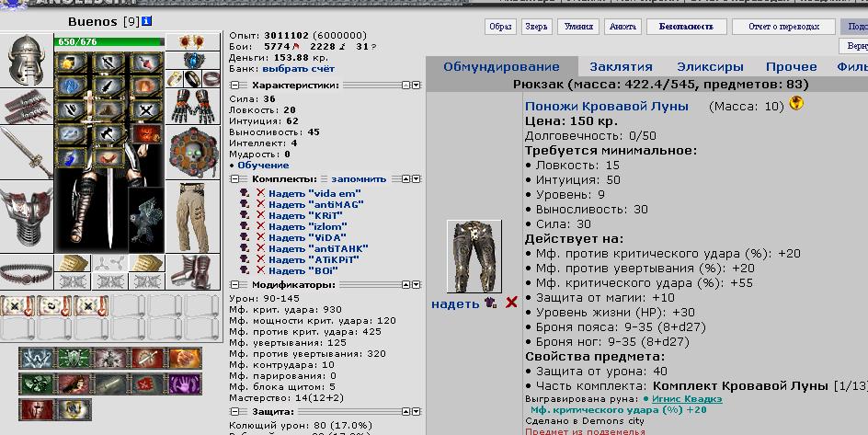Viewport: 868px width, 435px height.
Task: Click the green 650/676 health bar
Action: coord(109,41)
